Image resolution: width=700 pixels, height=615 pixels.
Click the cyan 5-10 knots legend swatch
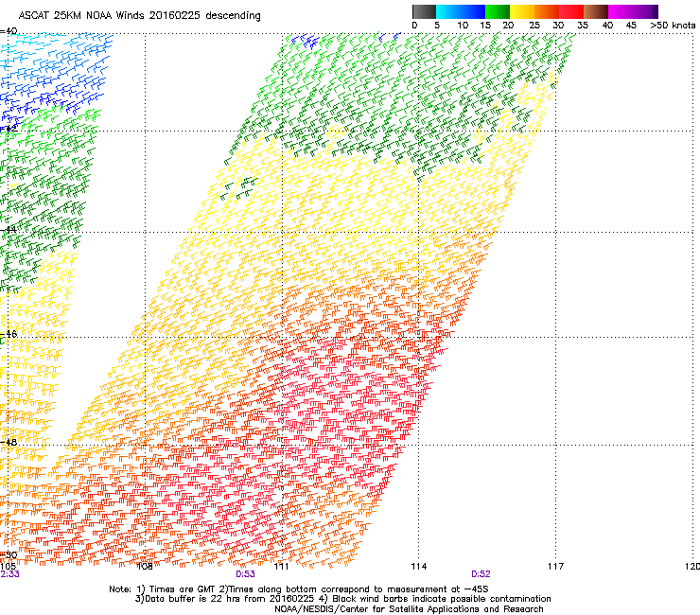tap(448, 11)
